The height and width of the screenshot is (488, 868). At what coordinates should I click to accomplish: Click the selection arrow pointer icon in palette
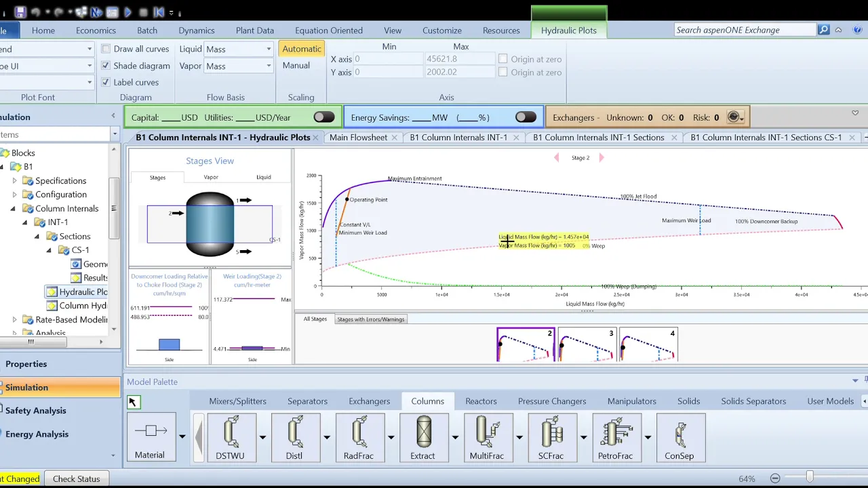tap(132, 402)
